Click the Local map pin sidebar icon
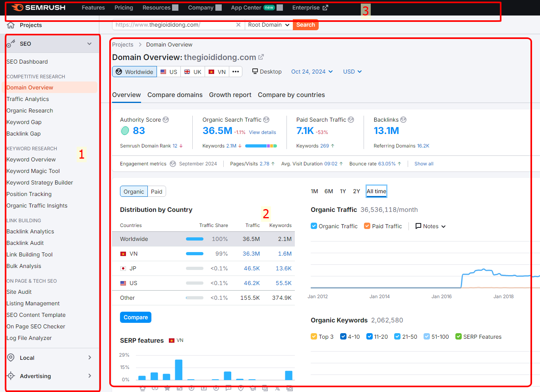 pyautogui.click(x=11, y=357)
